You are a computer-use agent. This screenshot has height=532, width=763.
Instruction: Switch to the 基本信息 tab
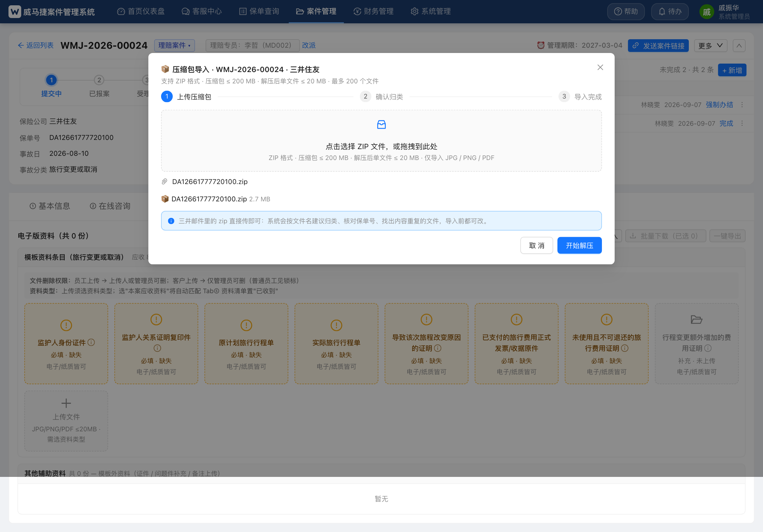[x=50, y=206]
